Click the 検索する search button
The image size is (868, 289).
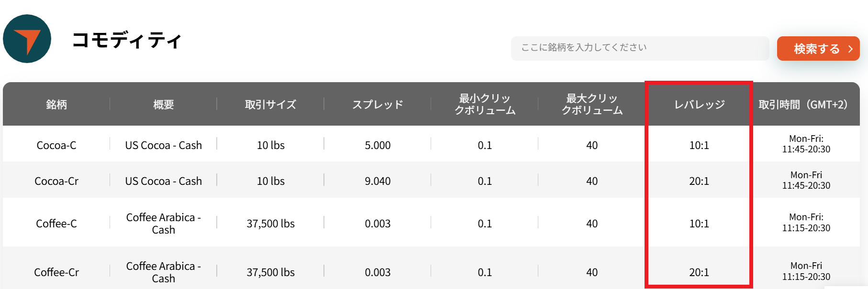817,49
